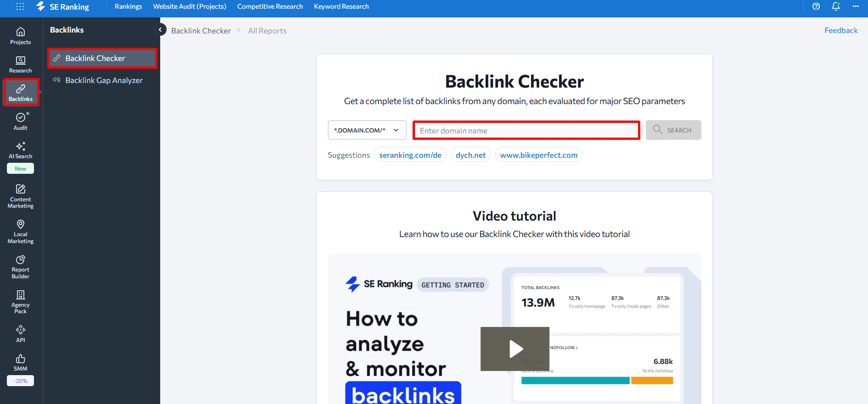The height and width of the screenshot is (404, 868).
Task: Open the notifications bell
Action: coord(836,6)
